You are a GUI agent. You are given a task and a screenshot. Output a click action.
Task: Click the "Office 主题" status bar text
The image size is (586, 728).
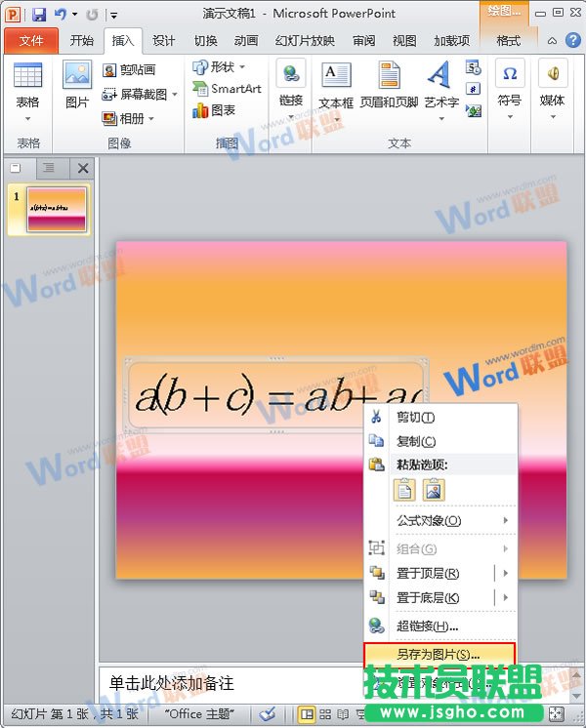tap(199, 714)
